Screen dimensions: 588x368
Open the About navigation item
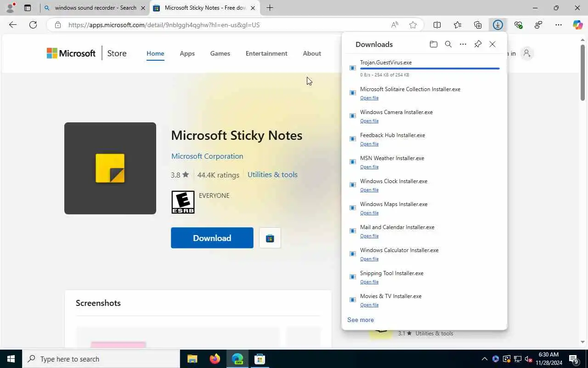[x=312, y=53]
